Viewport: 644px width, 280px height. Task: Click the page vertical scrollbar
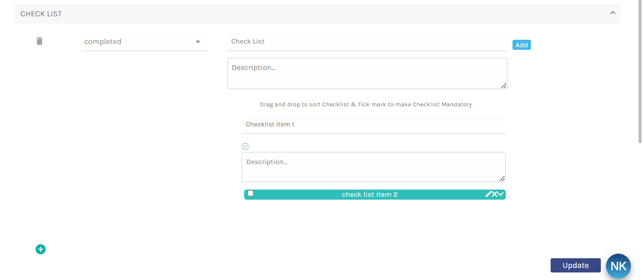coord(640,71)
